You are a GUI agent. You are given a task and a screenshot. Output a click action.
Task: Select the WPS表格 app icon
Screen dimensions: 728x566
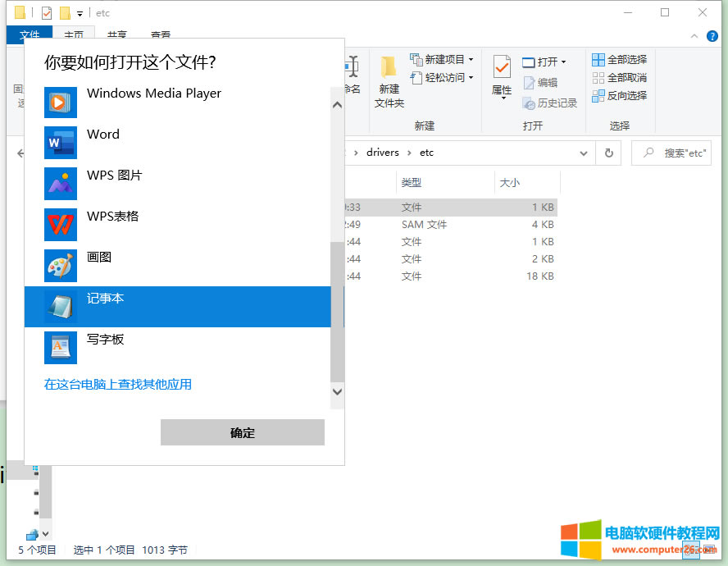coord(60,225)
